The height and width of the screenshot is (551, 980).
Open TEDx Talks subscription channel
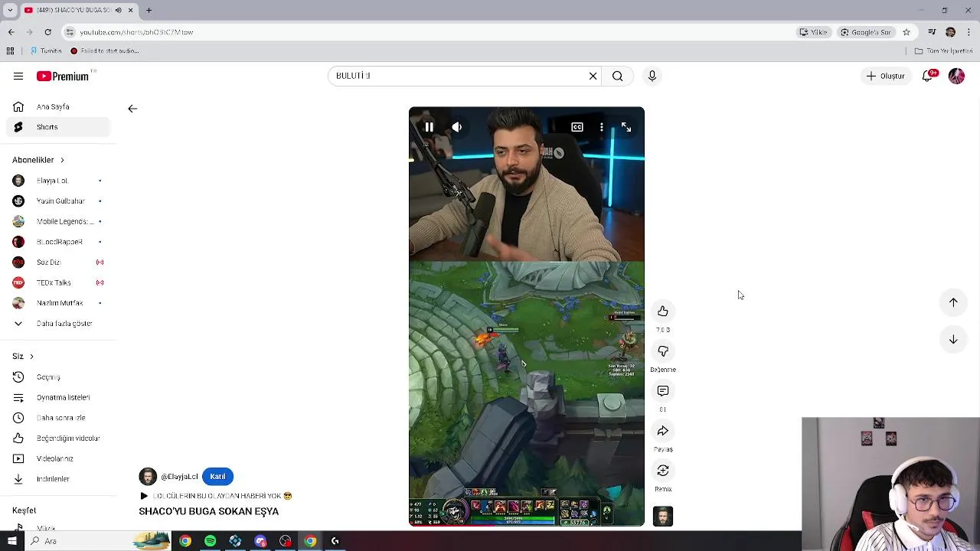59,282
